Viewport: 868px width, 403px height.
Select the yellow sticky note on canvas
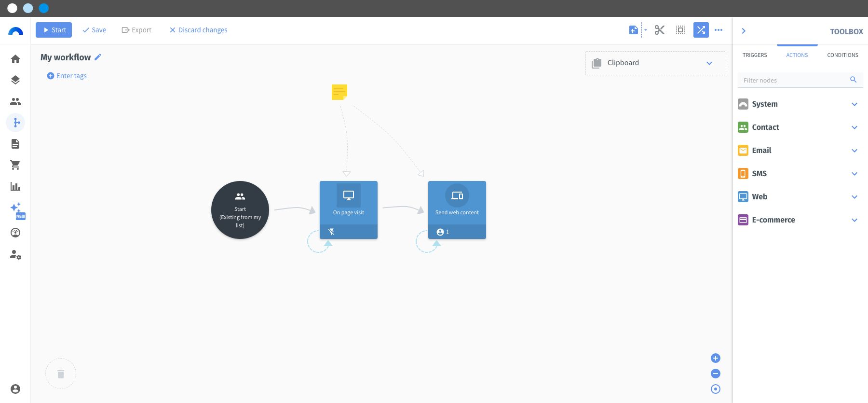tap(339, 92)
